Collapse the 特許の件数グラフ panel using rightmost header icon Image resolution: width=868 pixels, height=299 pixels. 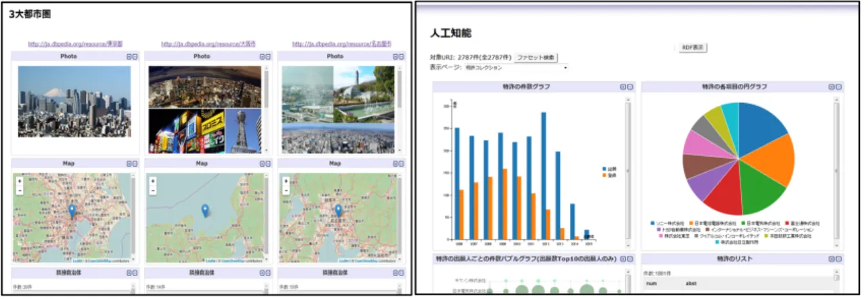(x=630, y=87)
